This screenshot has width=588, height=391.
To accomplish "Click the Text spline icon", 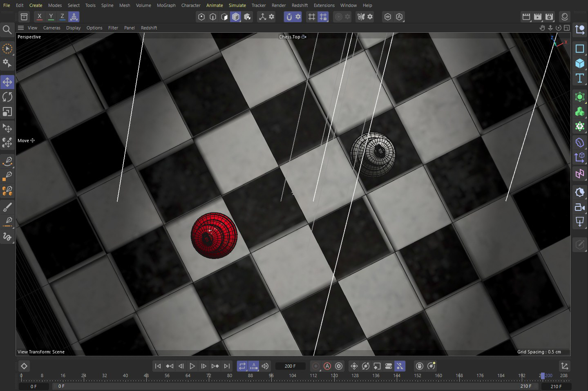I will [579, 78].
